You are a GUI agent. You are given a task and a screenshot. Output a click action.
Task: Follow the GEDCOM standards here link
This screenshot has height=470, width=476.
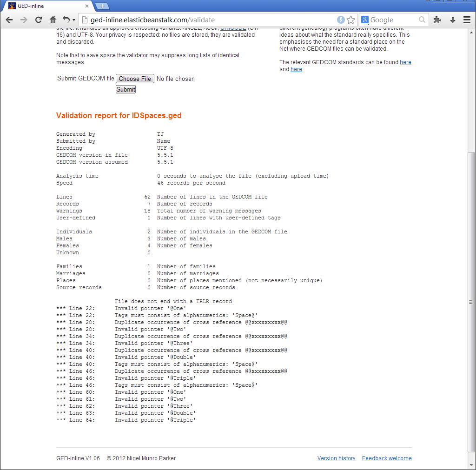[405, 62]
